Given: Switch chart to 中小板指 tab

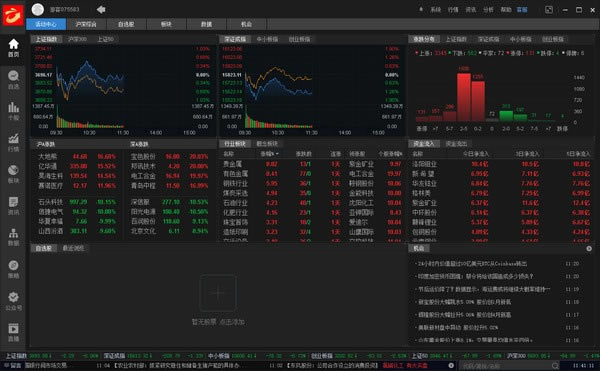Looking at the screenshot, I should [x=267, y=39].
